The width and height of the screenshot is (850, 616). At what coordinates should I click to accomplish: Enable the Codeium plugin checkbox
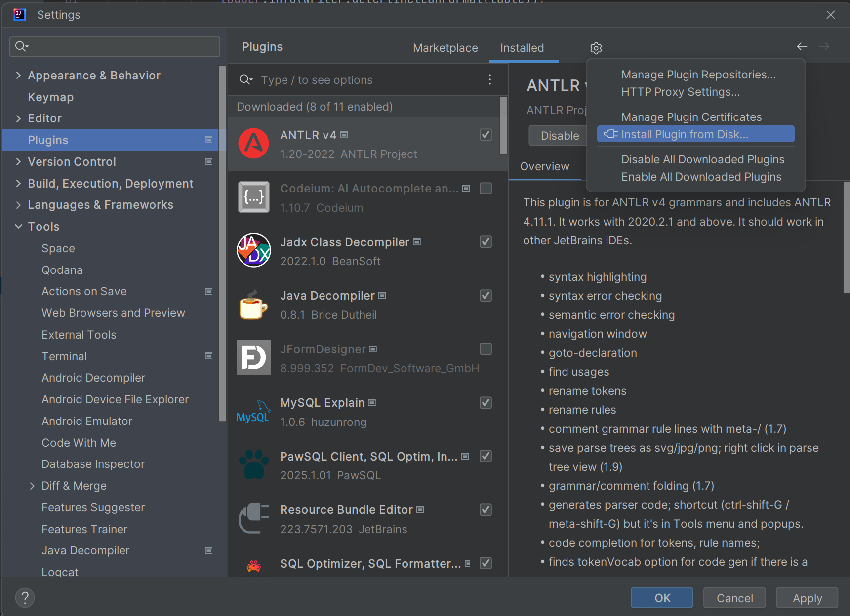(486, 189)
